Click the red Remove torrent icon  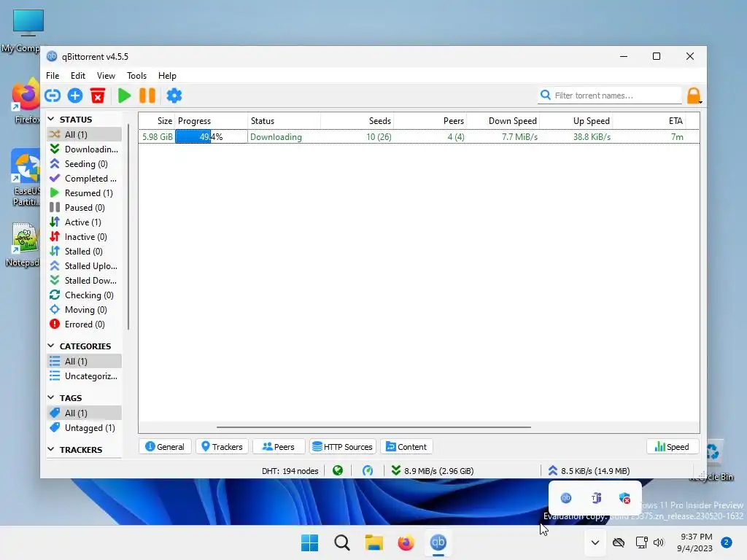tap(98, 96)
